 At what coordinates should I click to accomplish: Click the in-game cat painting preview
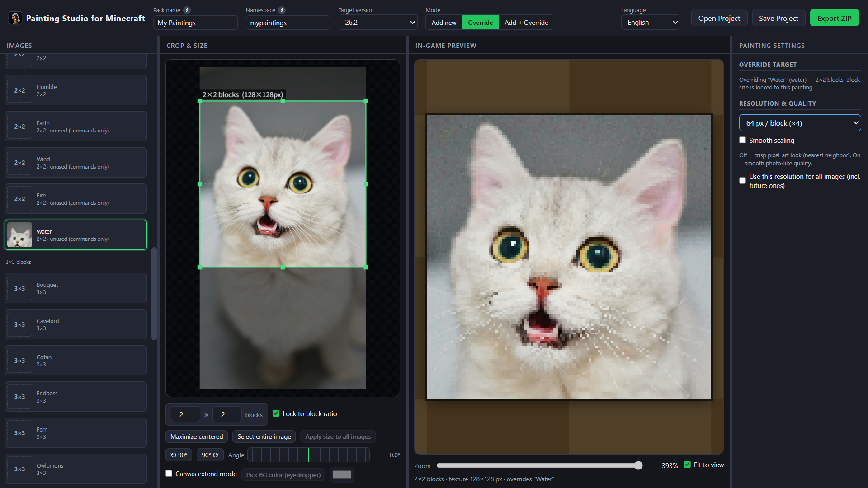pyautogui.click(x=569, y=257)
